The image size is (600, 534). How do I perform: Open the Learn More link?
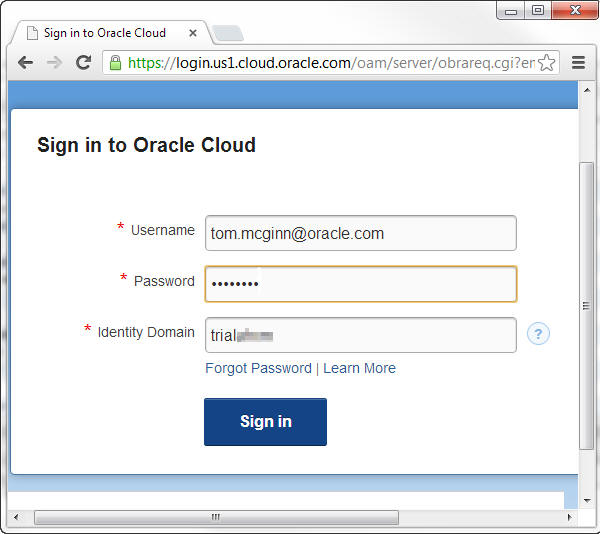359,368
